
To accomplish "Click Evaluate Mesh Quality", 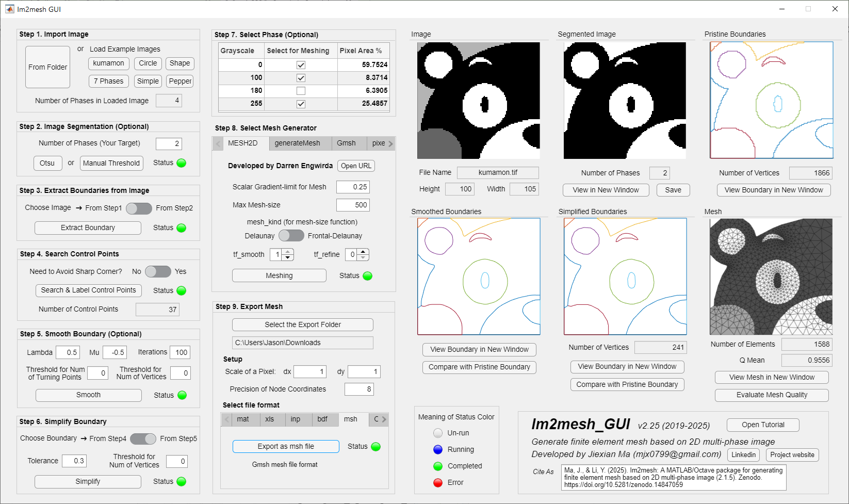I will point(772,395).
